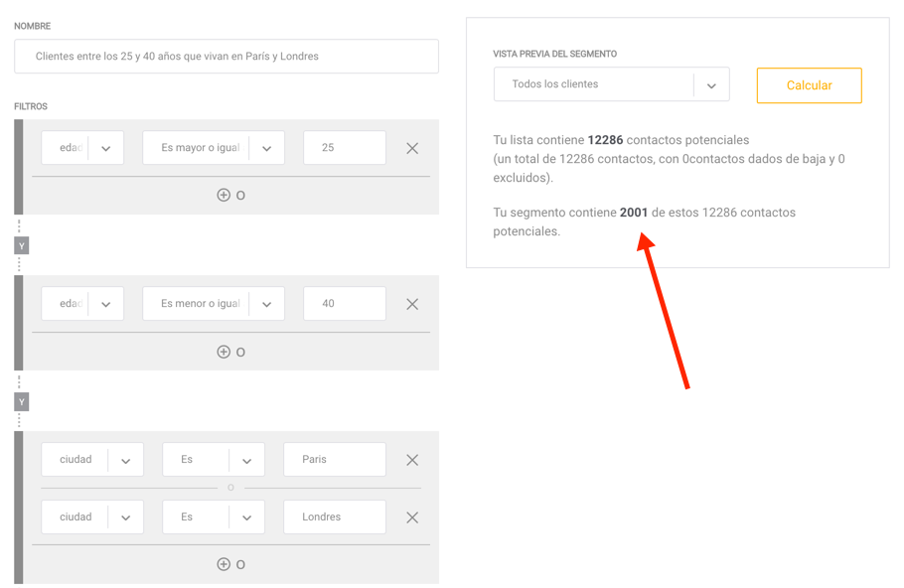Click the segment name input field

coord(226,57)
